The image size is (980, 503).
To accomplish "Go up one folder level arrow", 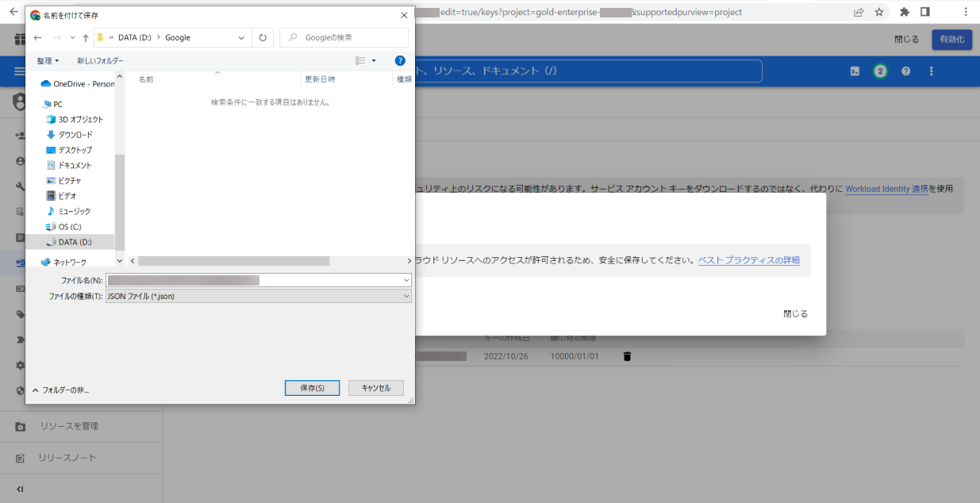I will (x=86, y=37).
